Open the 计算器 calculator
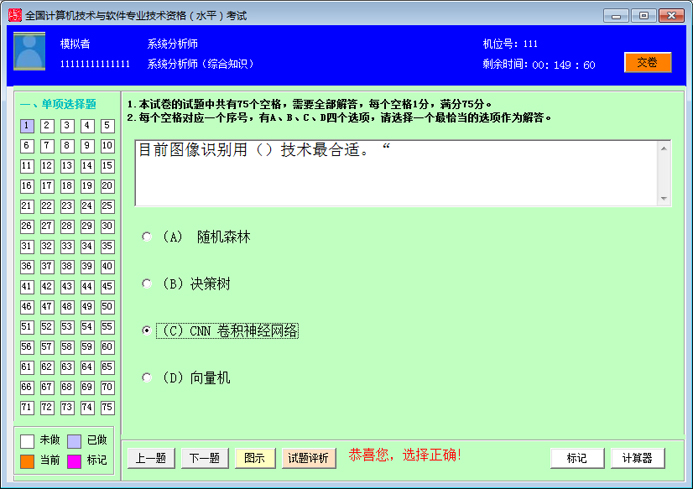 (637, 458)
